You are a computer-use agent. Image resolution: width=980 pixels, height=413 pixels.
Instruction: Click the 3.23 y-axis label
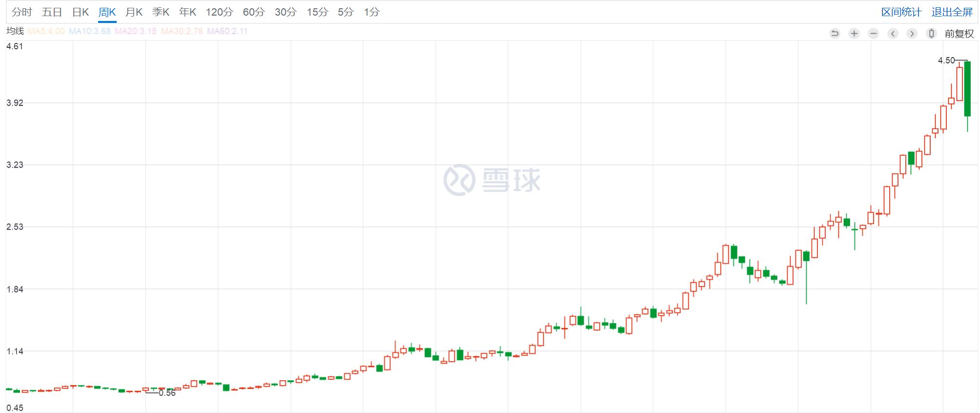[x=15, y=165]
